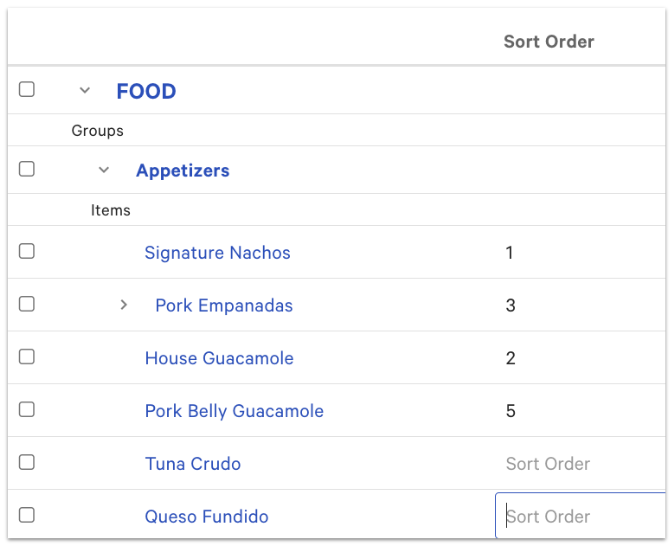Select the Pork Empanadas checkbox

pos(27,304)
